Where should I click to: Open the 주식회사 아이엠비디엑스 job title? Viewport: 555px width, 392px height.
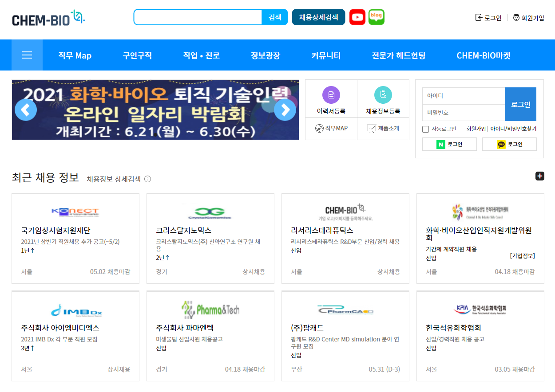[x=60, y=328]
